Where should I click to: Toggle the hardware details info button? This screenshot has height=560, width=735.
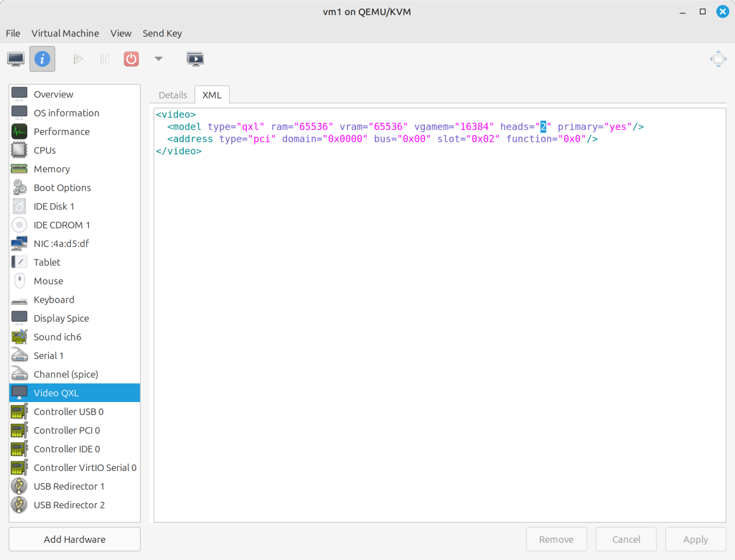click(x=42, y=59)
